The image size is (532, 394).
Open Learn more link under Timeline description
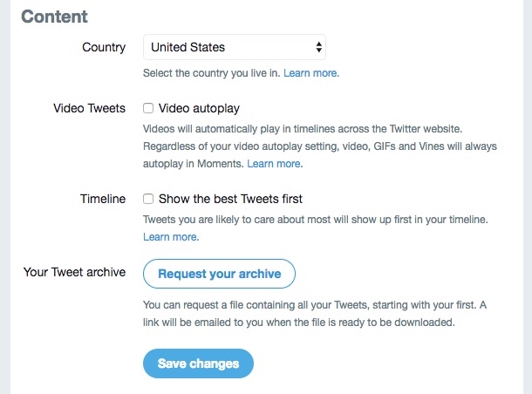(171, 237)
